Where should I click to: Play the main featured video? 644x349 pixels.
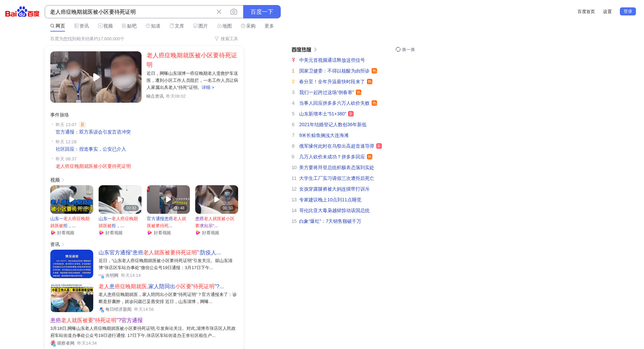point(96,77)
